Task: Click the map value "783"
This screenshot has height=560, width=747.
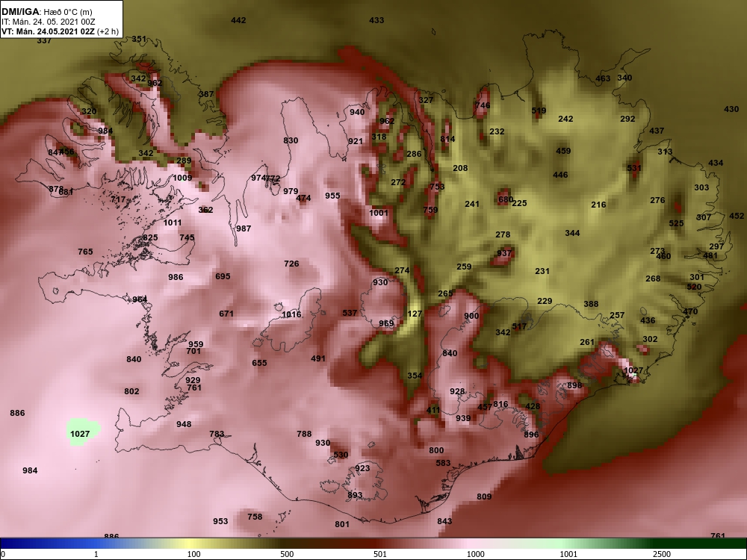Action: (x=217, y=434)
